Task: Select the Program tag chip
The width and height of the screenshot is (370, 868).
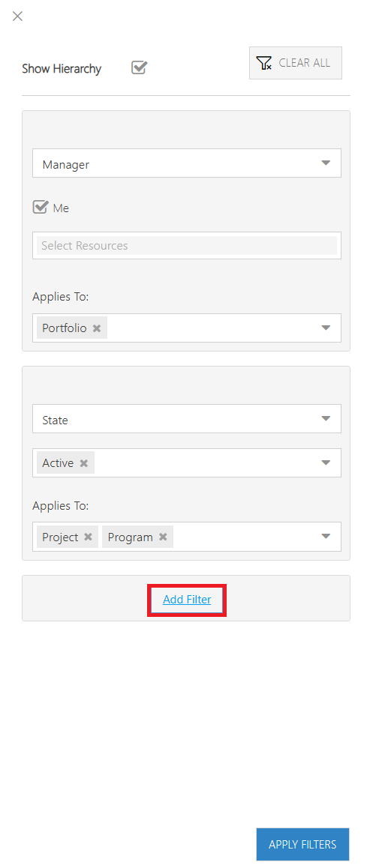Action: pyautogui.click(x=137, y=537)
